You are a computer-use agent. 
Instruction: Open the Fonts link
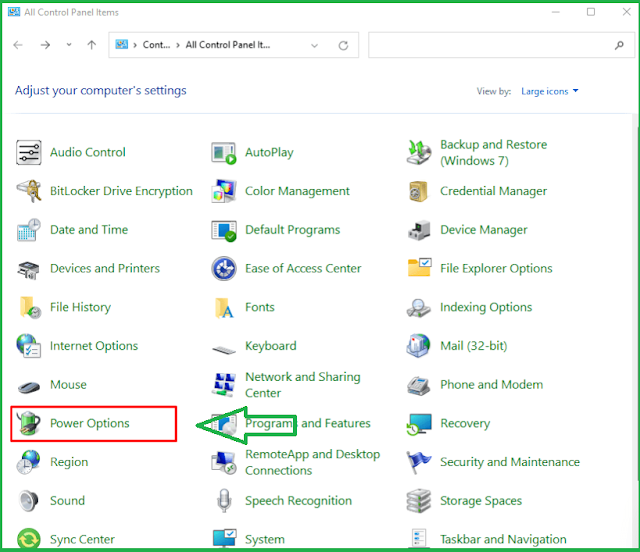click(260, 307)
